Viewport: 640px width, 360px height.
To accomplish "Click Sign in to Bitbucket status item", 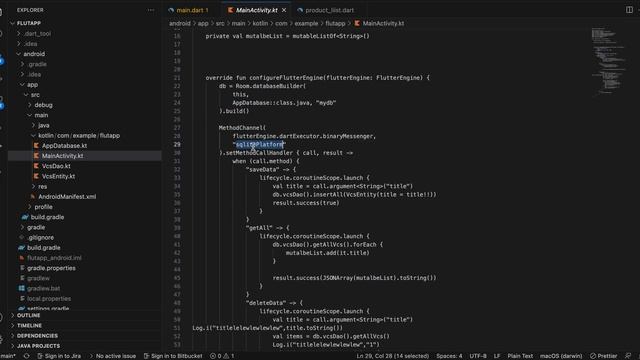I will tap(173, 356).
